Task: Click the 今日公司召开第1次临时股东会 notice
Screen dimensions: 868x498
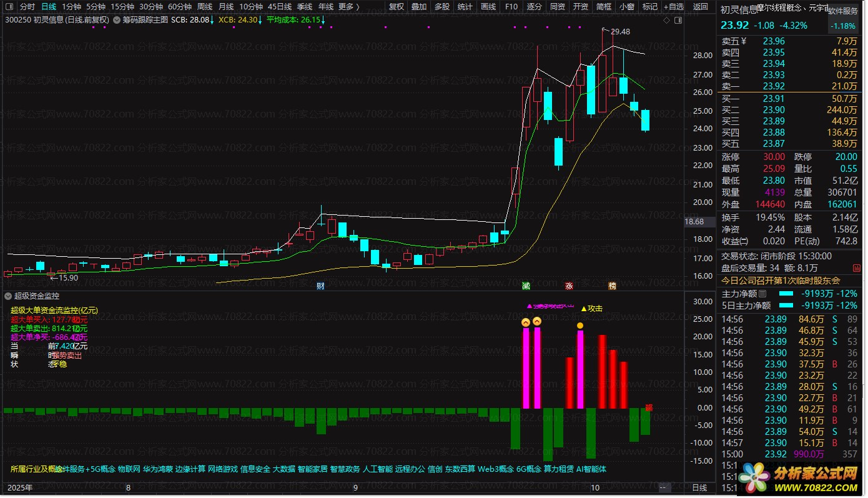Action: (x=781, y=281)
